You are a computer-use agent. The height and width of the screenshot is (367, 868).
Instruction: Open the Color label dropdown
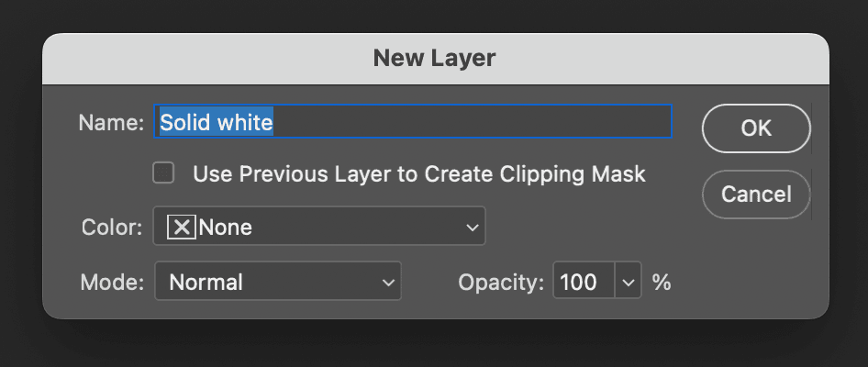[x=319, y=226]
